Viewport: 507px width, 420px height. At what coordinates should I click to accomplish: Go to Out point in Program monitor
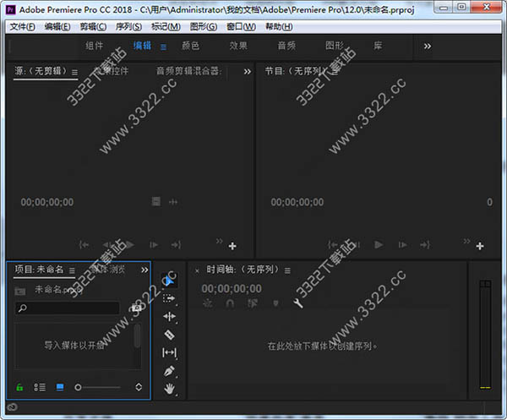point(425,245)
